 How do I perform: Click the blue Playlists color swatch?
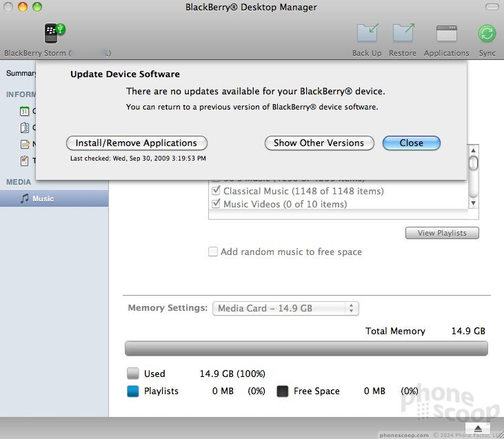pos(133,391)
